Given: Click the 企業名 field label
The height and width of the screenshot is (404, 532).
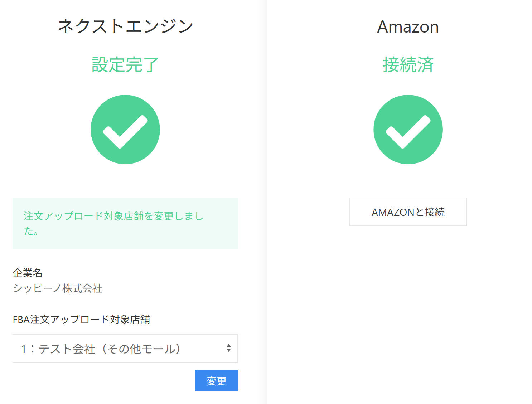Looking at the screenshot, I should 28,273.
